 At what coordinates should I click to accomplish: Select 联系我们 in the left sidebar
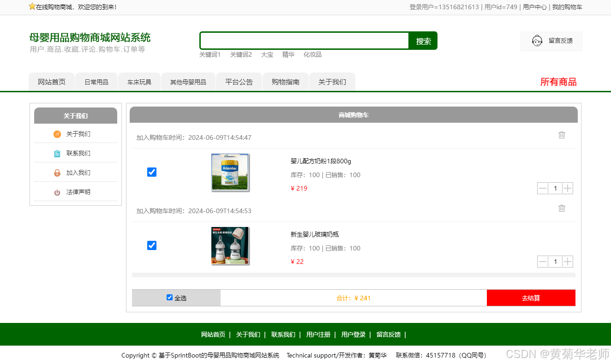click(x=78, y=153)
